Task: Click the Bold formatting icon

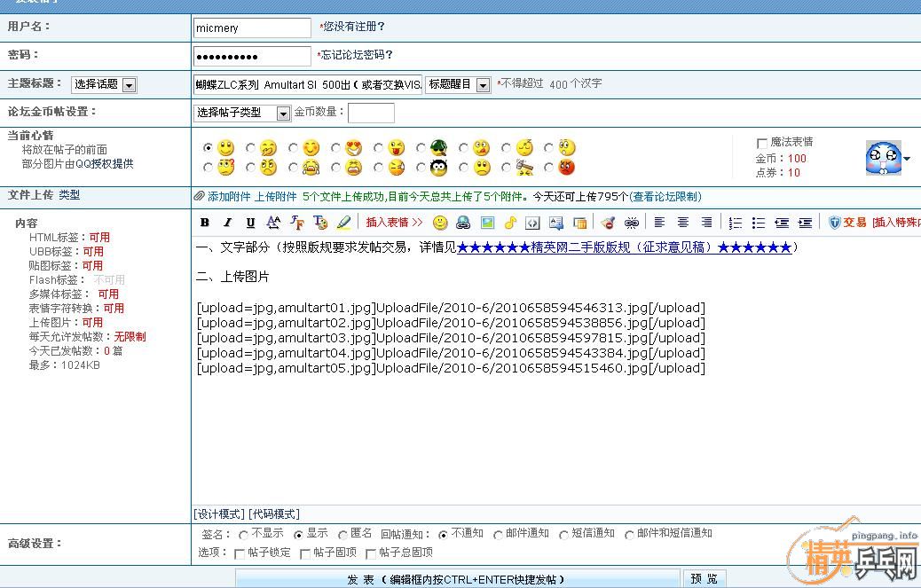Action: (x=205, y=223)
